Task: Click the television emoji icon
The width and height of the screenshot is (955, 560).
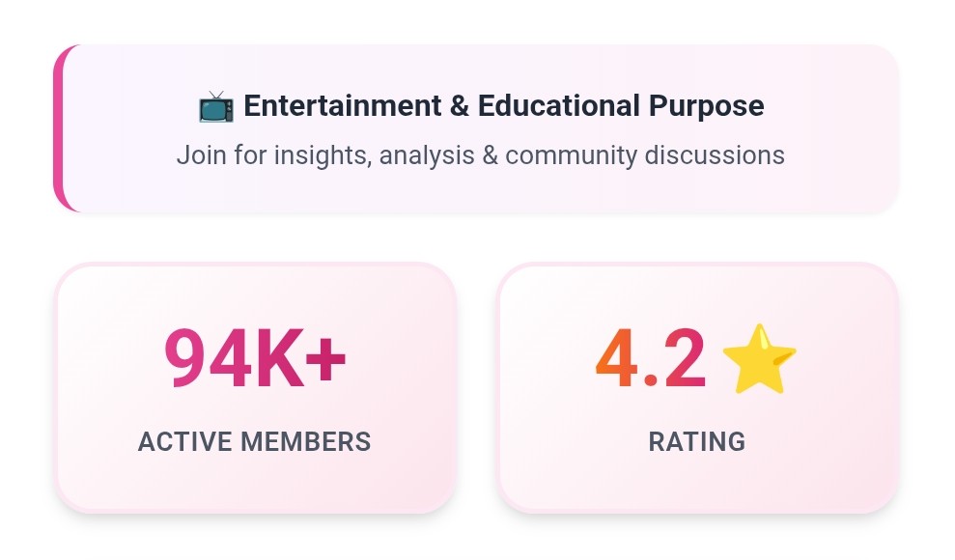Action: (x=215, y=106)
